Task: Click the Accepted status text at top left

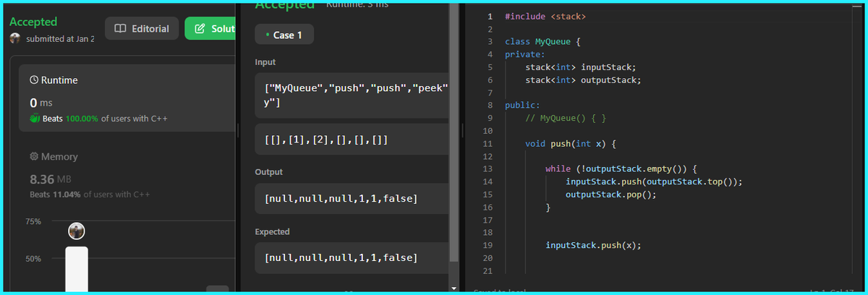Action: pyautogui.click(x=33, y=22)
